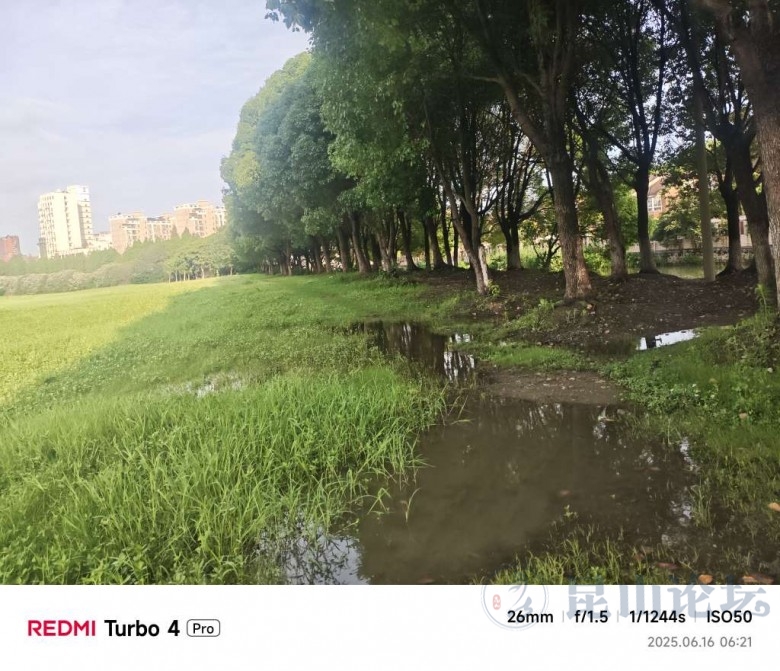Click the Turbo 4 model name
780x671 pixels.
click(x=142, y=629)
